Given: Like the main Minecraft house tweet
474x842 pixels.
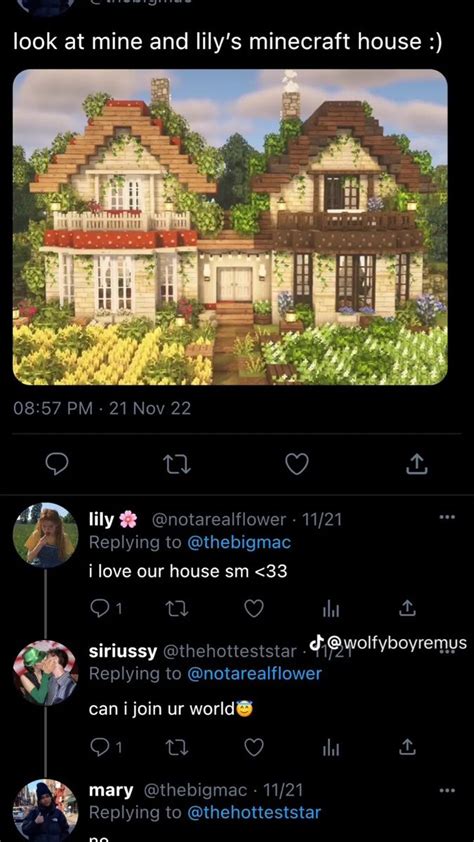Looking at the screenshot, I should (x=297, y=464).
